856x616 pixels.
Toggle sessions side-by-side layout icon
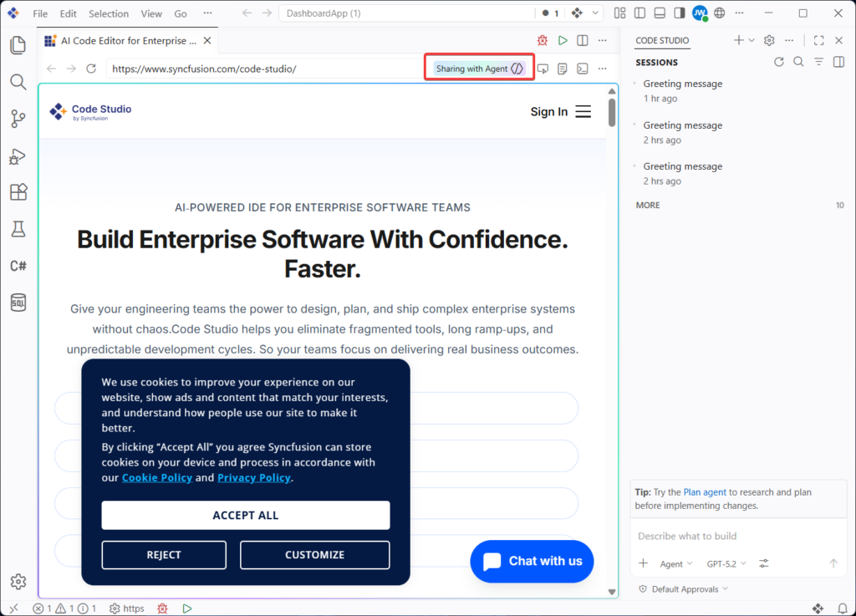point(839,62)
